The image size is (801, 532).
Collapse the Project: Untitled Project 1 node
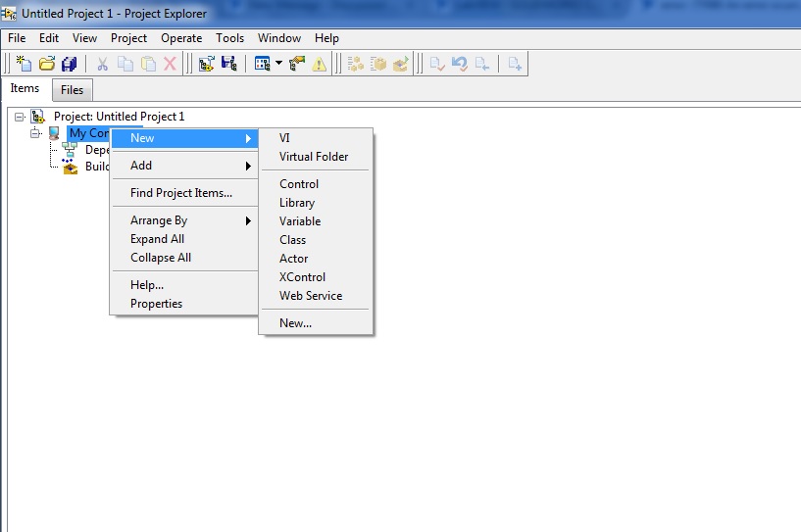(x=20, y=117)
